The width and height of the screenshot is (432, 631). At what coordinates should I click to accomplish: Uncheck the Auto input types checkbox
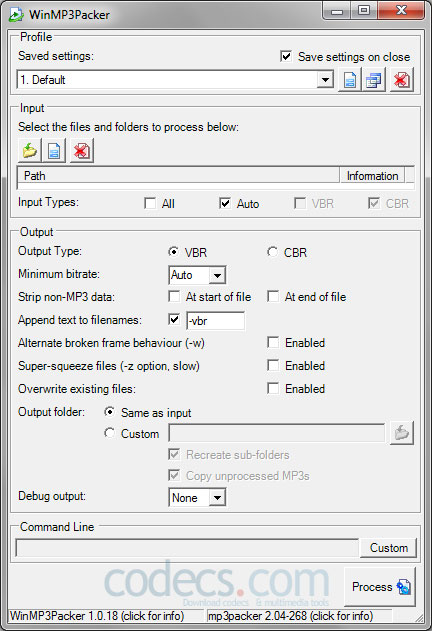(225, 203)
